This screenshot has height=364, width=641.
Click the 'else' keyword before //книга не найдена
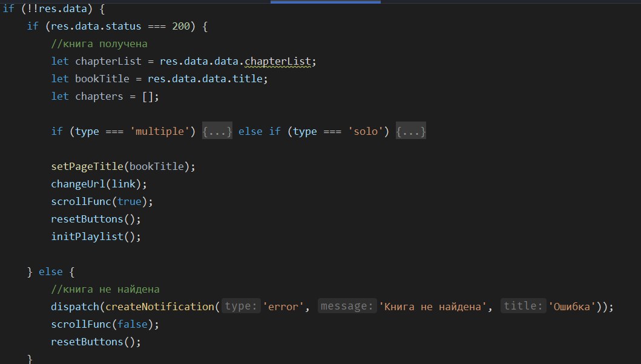pos(51,271)
